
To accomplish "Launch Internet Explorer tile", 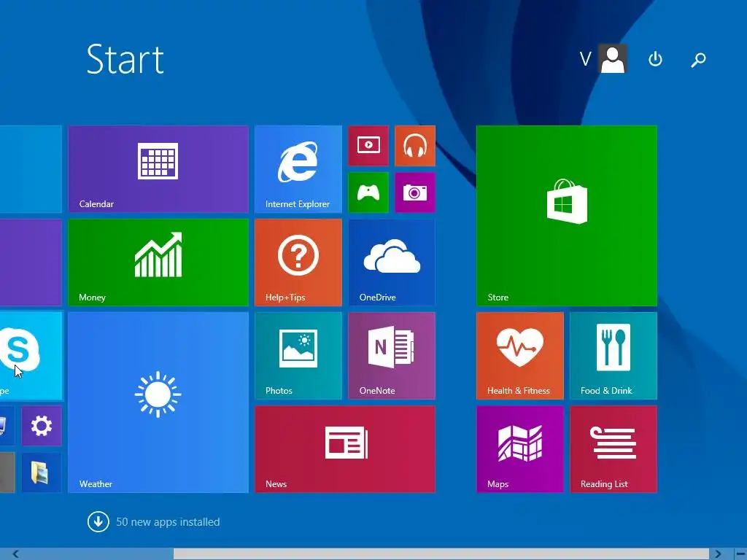I will point(298,169).
